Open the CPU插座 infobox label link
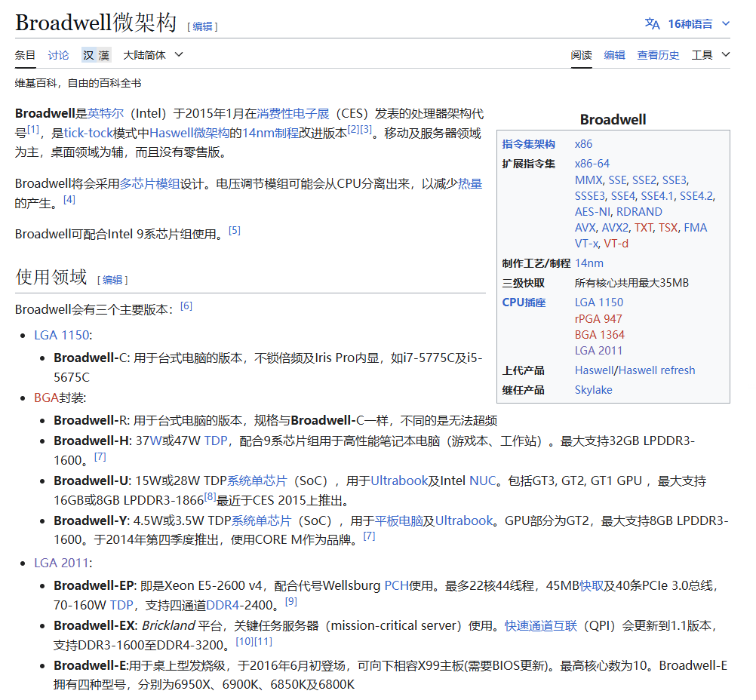The image size is (756, 700). pyautogui.click(x=524, y=302)
